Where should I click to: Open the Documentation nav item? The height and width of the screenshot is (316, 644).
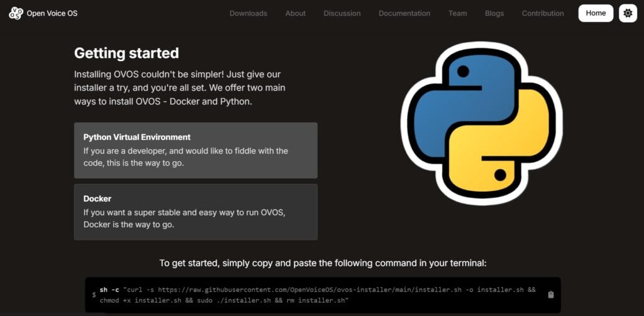click(x=404, y=13)
